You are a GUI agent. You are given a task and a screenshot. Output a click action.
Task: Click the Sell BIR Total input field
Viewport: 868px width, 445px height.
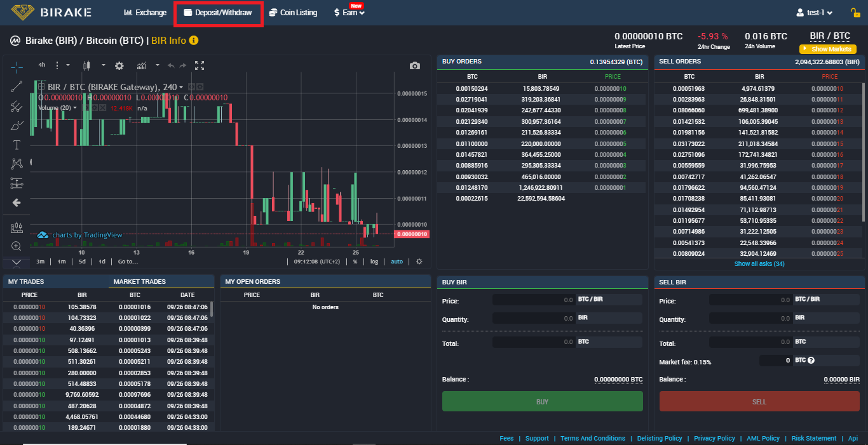click(x=751, y=342)
